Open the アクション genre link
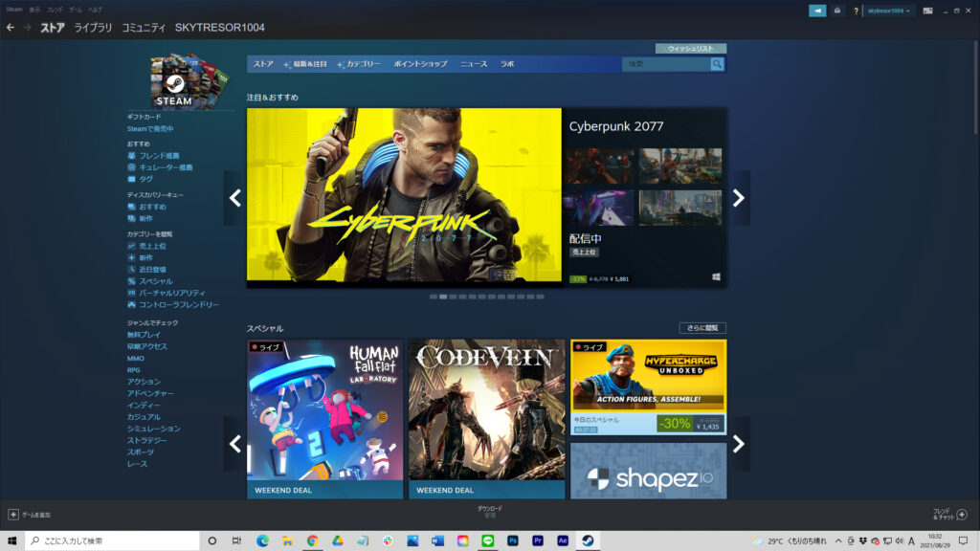The image size is (980, 551). tap(144, 382)
